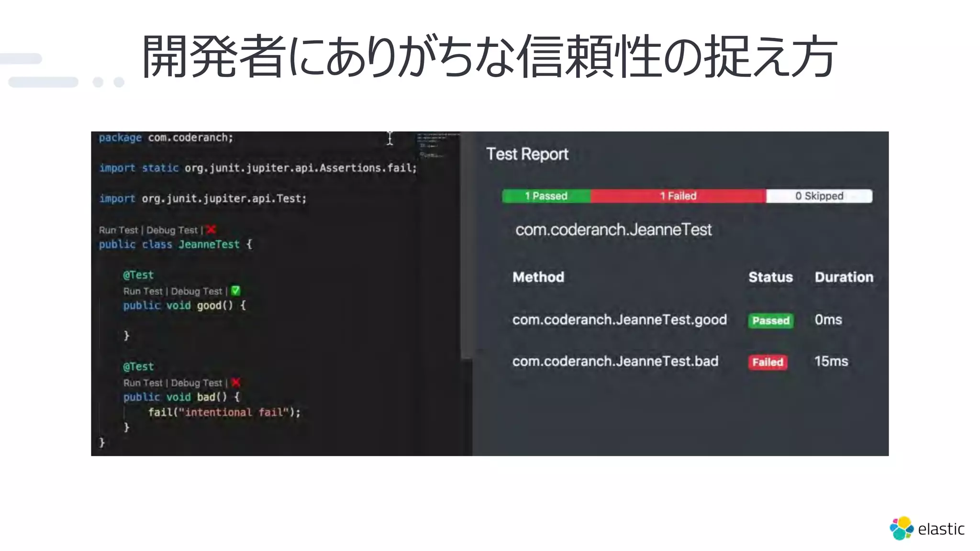The height and width of the screenshot is (551, 980).
Task: Click Run Test above the bad() method
Action: [x=143, y=383]
